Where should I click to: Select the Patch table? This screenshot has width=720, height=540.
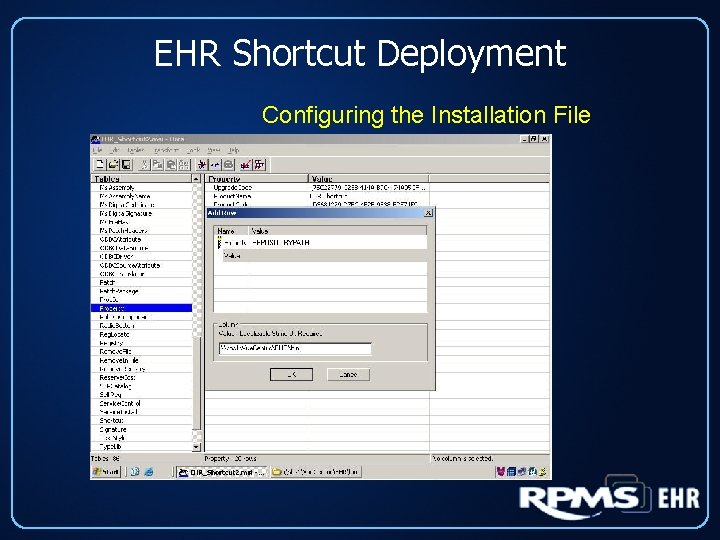[141, 282]
